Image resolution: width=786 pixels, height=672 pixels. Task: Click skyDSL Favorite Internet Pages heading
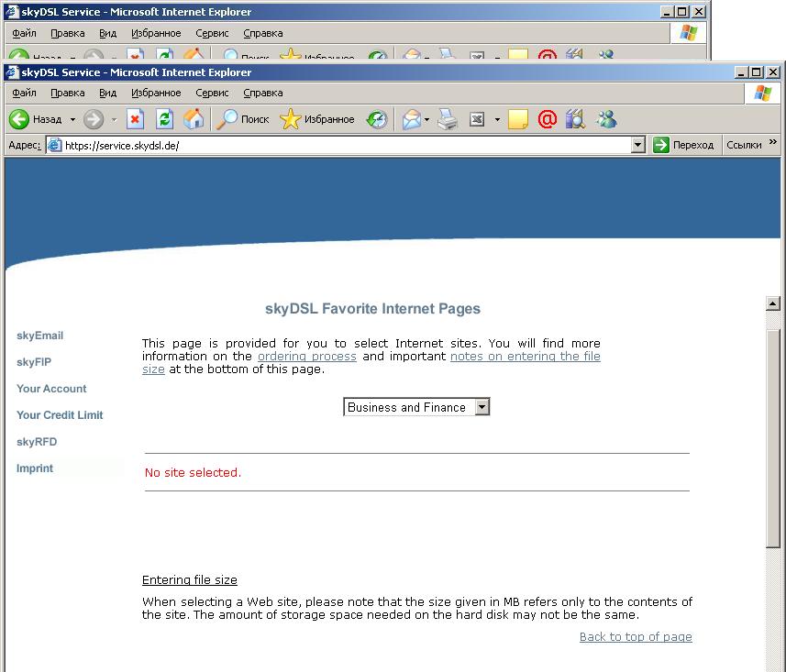point(372,309)
